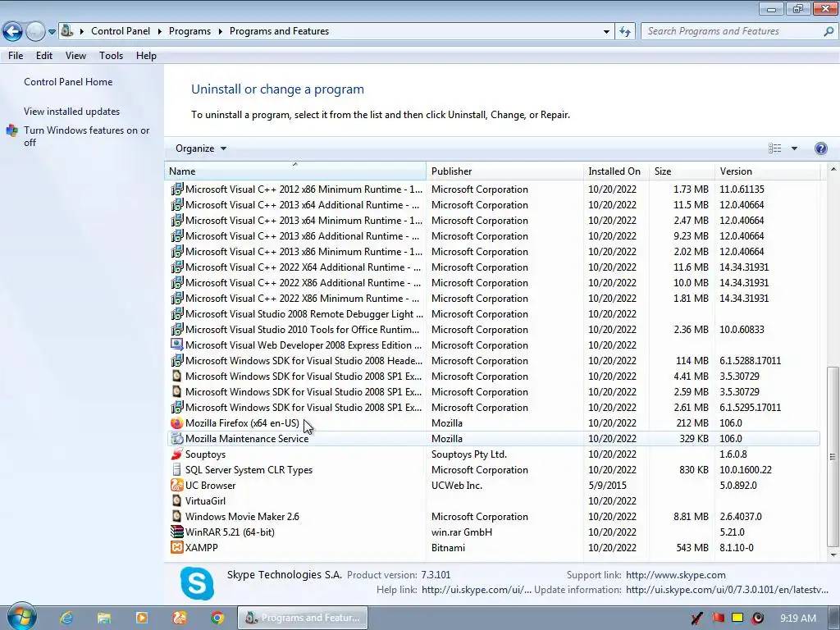Screen dimensions: 840x630
Task: Expand the arrow after Control Panel breadcrumb
Action: tap(160, 31)
